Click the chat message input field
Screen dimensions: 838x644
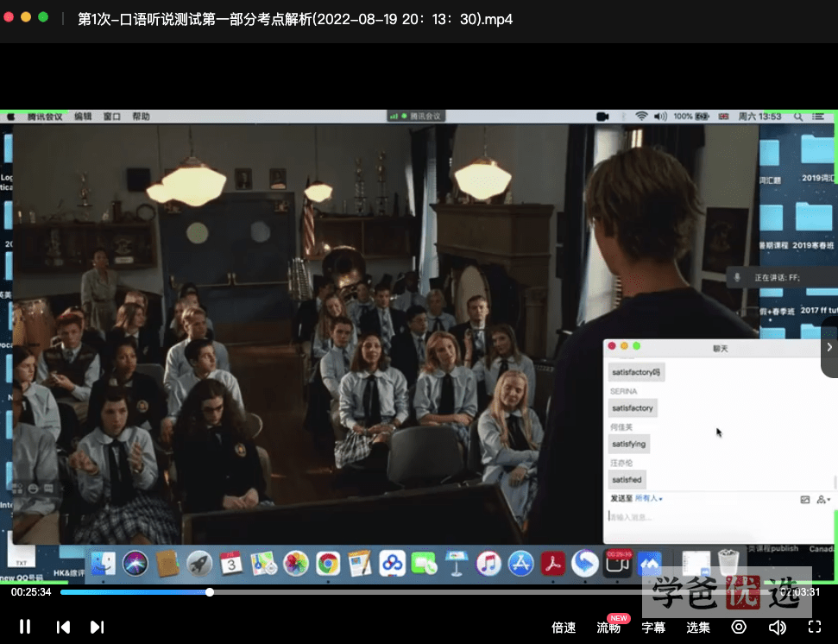pos(718,517)
